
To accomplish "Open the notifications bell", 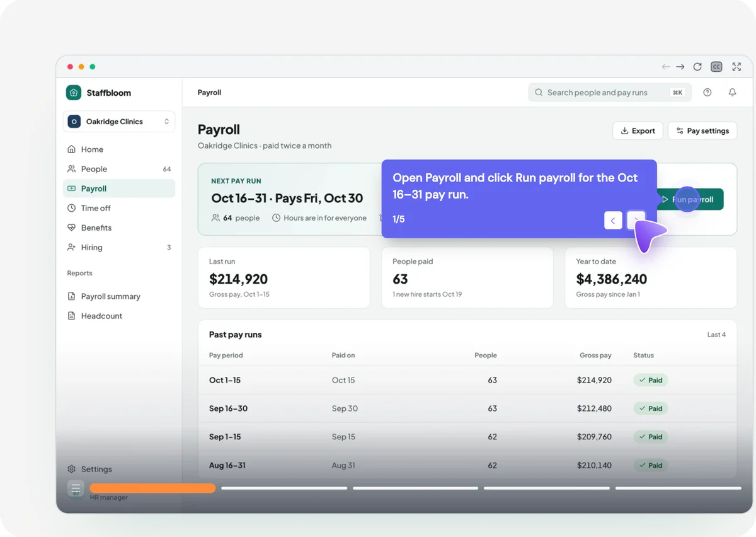I will point(732,93).
